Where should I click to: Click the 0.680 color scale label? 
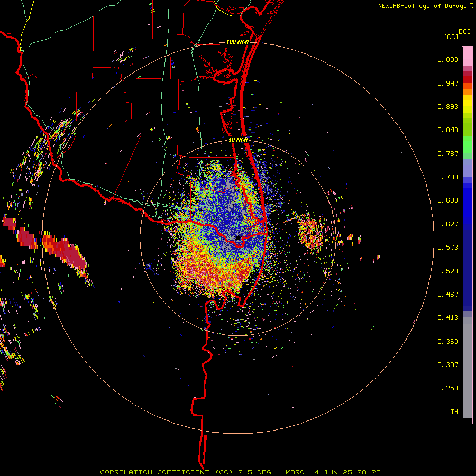pos(448,200)
